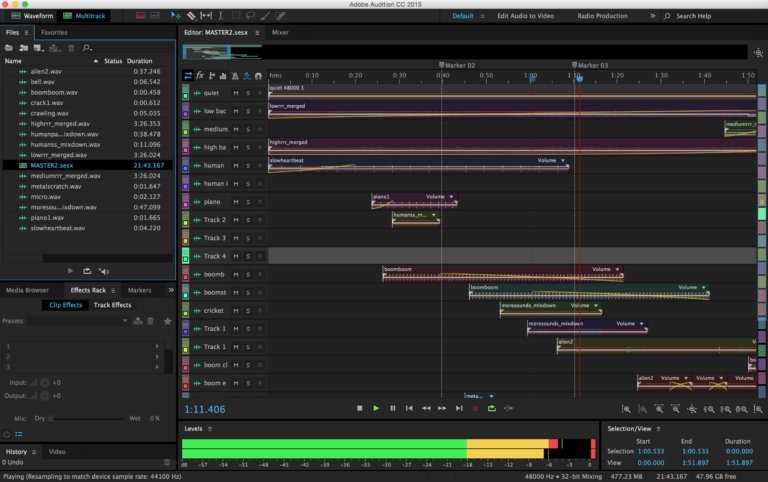
Task: Click the Files panel horizontal scrollbar
Action: pos(88,258)
